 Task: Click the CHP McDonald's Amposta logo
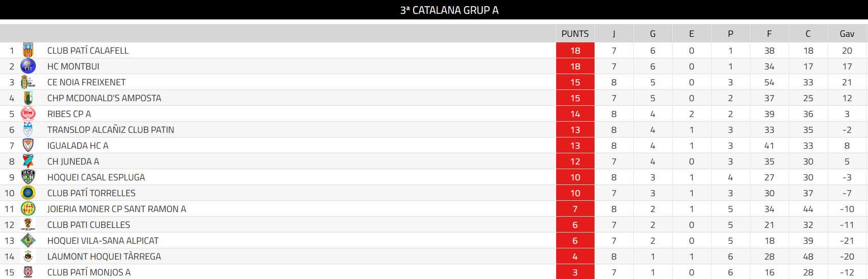[28, 98]
